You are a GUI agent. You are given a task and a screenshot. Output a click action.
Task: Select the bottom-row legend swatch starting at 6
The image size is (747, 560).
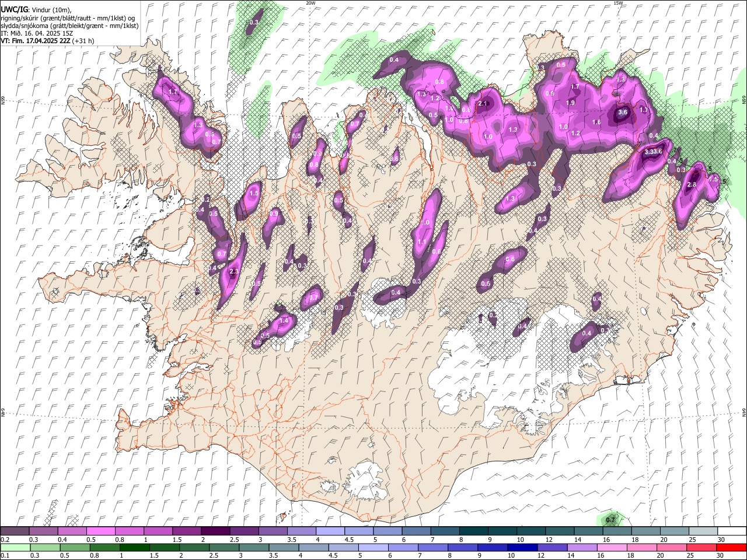[403, 547]
